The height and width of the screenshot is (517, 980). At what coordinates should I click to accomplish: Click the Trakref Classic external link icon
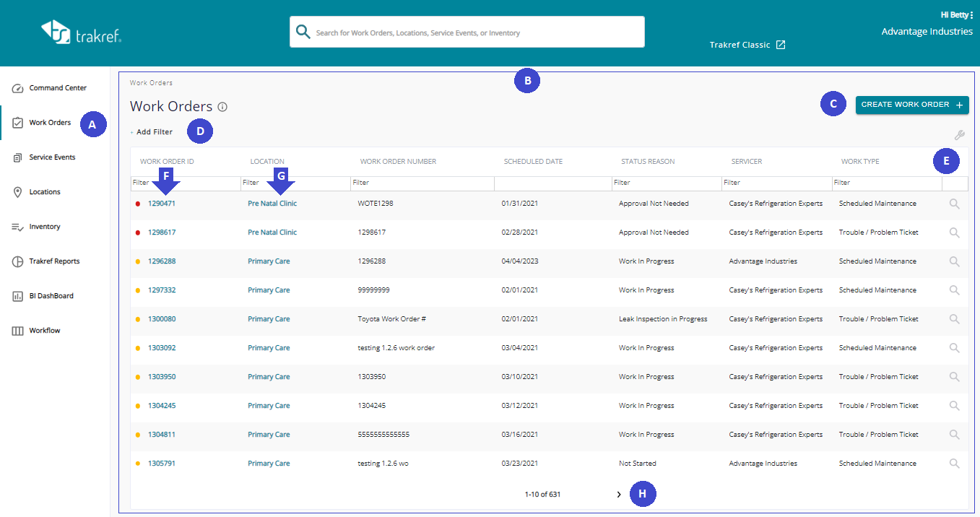point(781,45)
